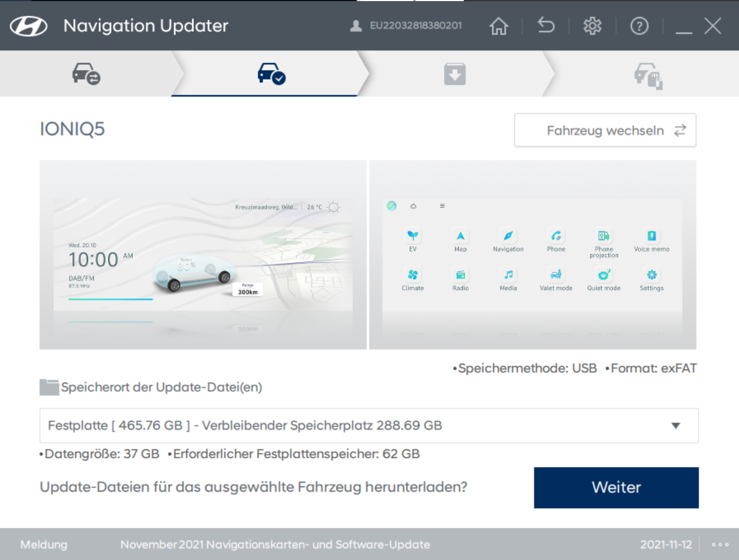Select the Media icon in the infotainment preview
Image resolution: width=739 pixels, height=560 pixels.
pos(508,275)
